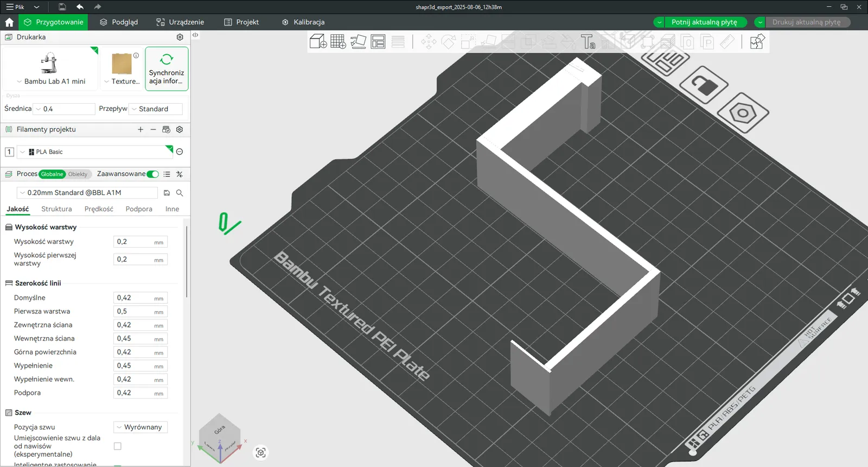Select the Obiekty process mode
Screen dimensions: 868x467
tap(78, 174)
